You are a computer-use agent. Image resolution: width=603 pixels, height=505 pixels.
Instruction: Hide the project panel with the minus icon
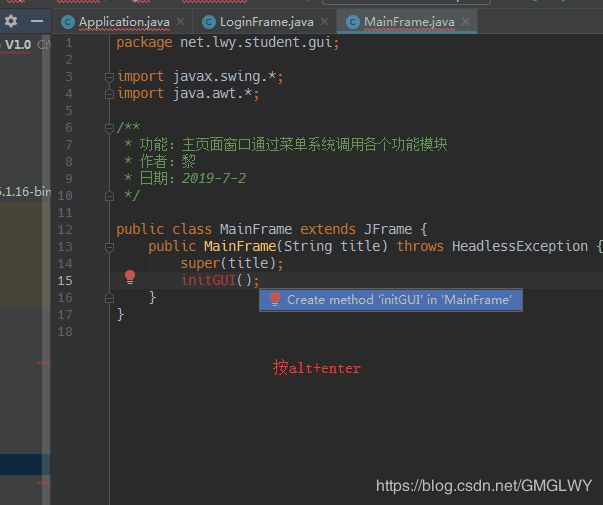[37, 21]
